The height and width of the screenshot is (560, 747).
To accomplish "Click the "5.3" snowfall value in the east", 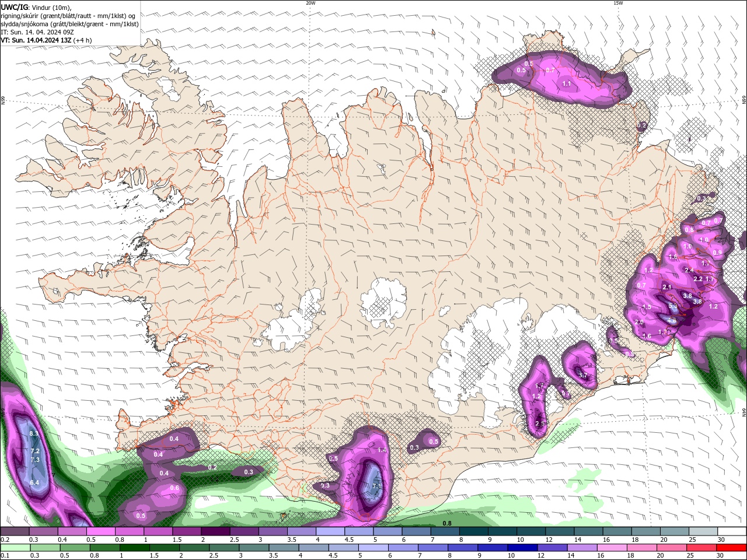I will [673, 306].
